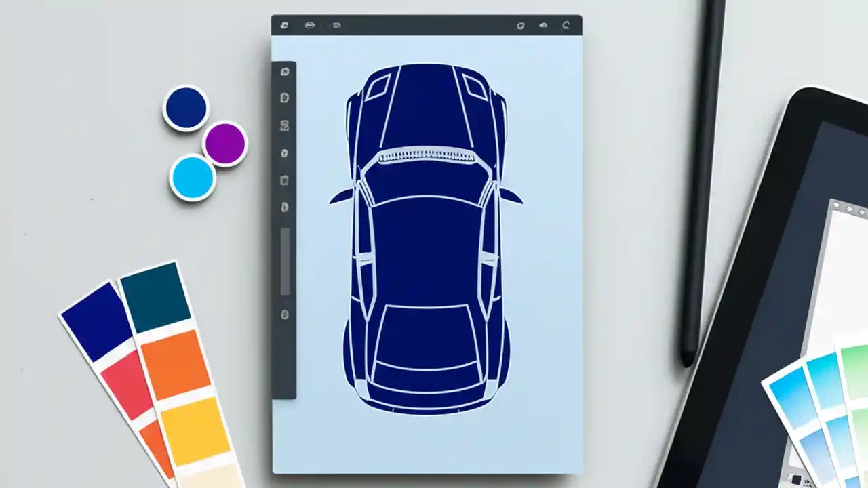The width and height of the screenshot is (868, 488).
Task: Select the bottom tool icon in the sidebar
Action: [285, 315]
